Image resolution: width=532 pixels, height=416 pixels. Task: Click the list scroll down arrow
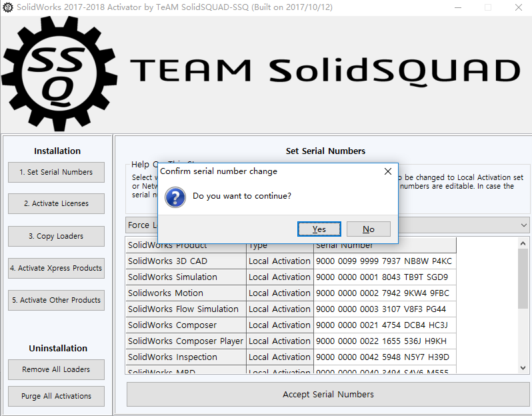tap(523, 368)
